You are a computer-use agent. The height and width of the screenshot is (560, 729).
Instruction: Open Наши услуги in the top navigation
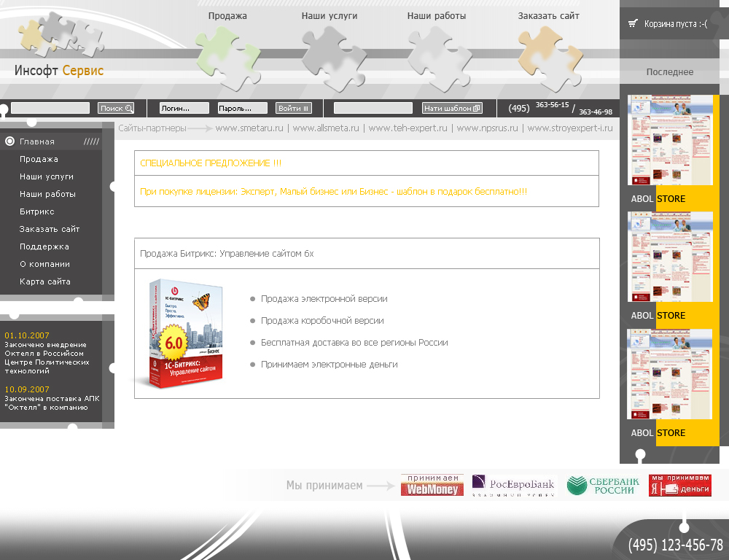(330, 16)
